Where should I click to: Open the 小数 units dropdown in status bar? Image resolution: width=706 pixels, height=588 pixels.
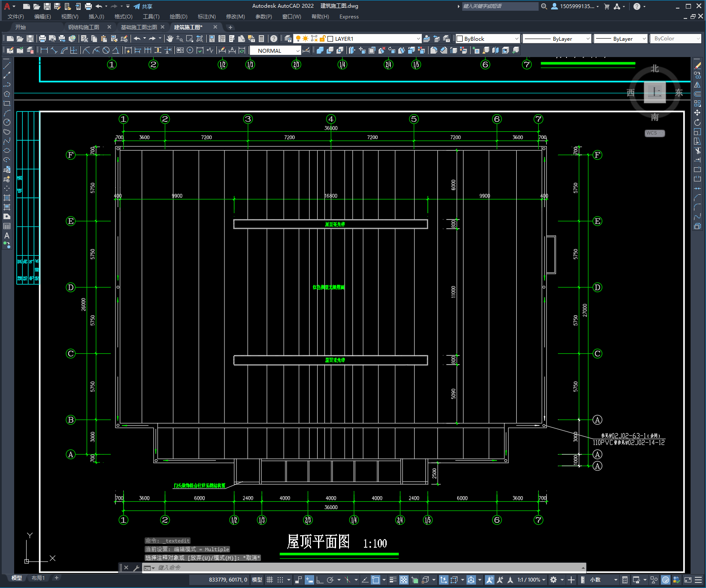(603, 580)
